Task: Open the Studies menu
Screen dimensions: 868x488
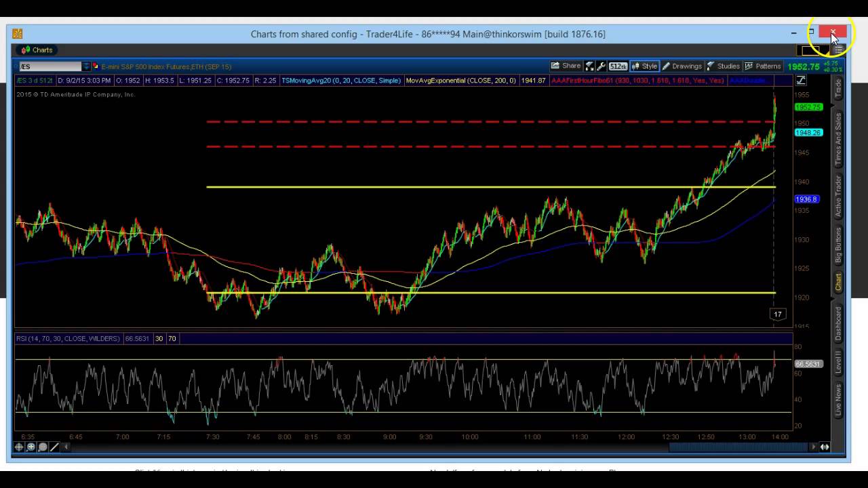Action: (x=723, y=66)
